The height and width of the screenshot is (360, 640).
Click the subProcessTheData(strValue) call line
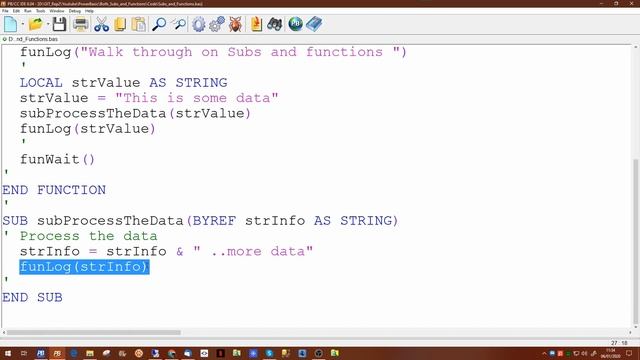(135, 113)
